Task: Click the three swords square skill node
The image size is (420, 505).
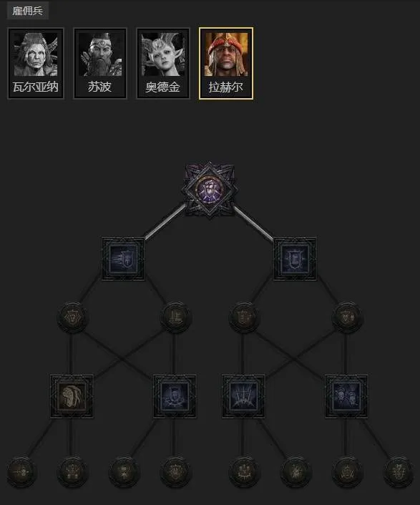Action: [243, 396]
